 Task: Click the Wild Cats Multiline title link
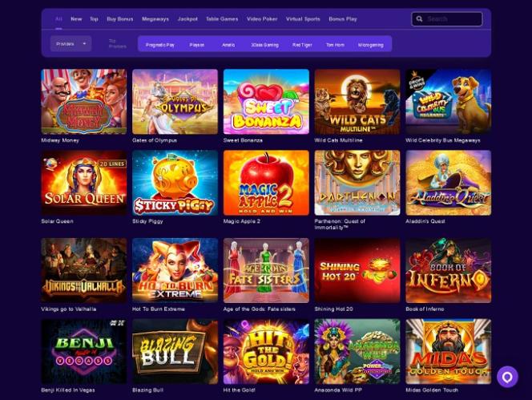coord(338,140)
